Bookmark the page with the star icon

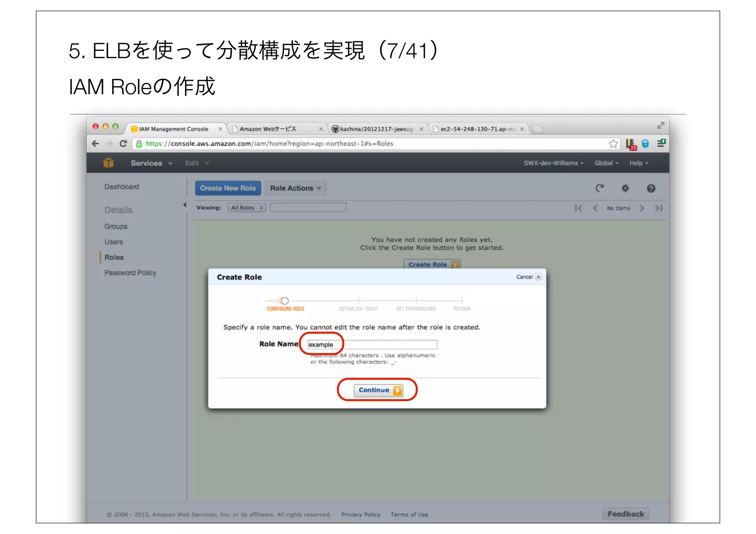pos(613,144)
